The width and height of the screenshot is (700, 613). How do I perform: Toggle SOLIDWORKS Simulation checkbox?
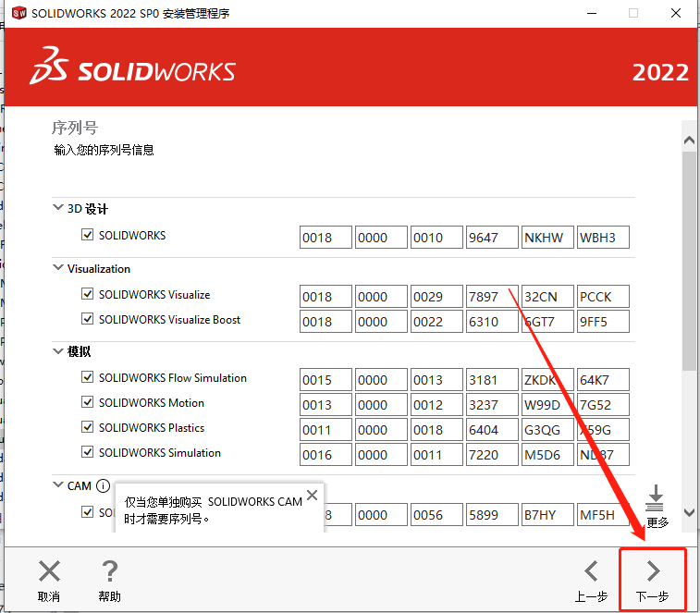[x=88, y=452]
